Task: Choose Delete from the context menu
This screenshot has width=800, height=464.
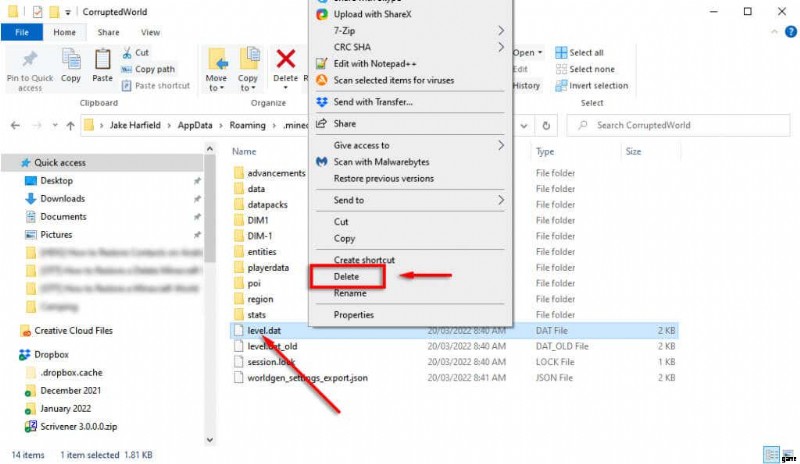Action: coord(346,276)
